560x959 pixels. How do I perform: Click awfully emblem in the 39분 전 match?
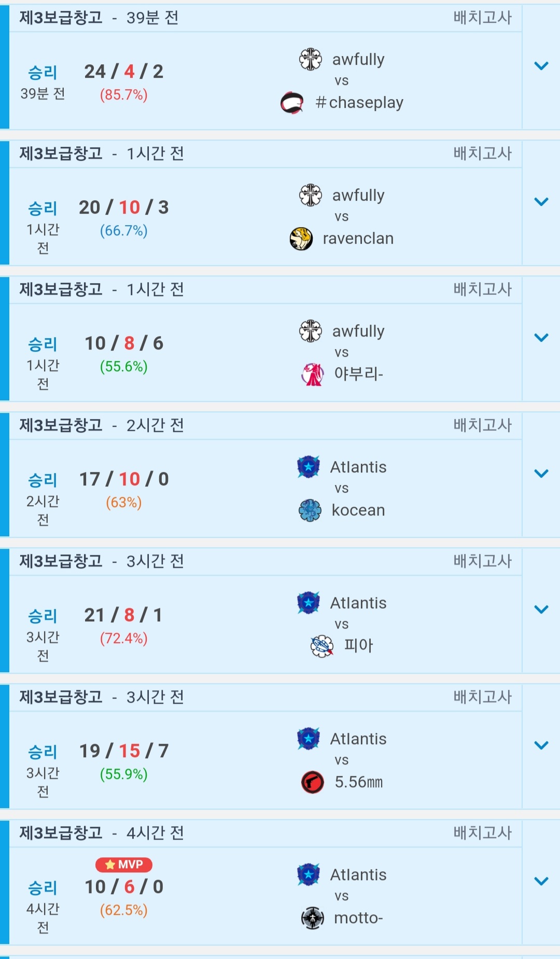(311, 59)
